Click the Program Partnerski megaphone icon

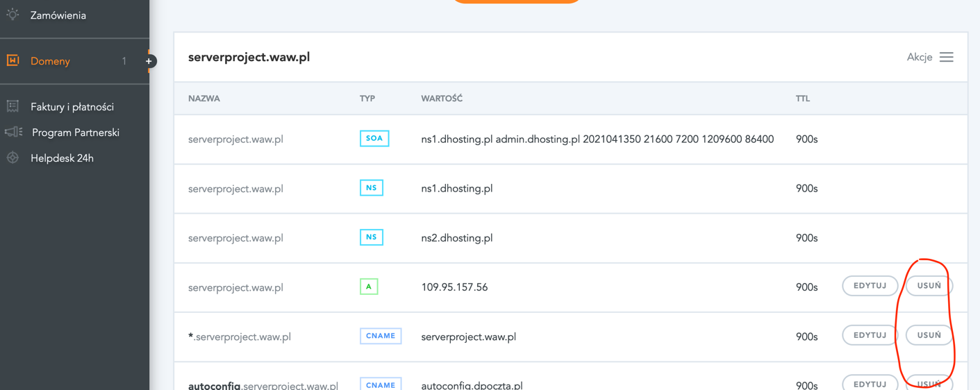point(13,132)
